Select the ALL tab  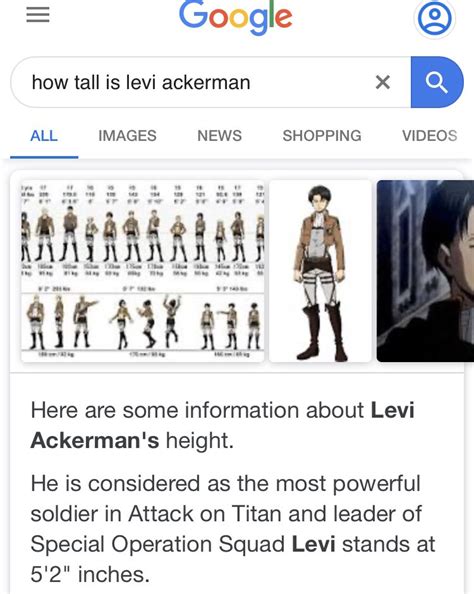(x=44, y=136)
